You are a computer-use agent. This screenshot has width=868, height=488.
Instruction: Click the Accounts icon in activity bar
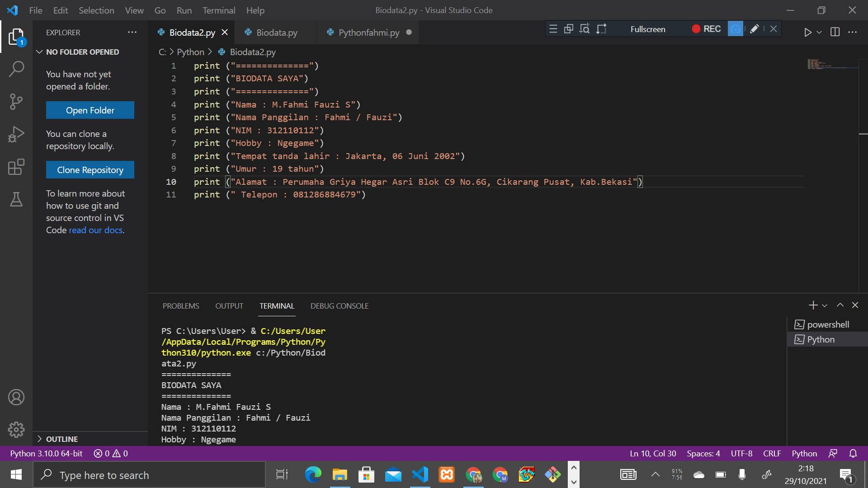click(17, 397)
